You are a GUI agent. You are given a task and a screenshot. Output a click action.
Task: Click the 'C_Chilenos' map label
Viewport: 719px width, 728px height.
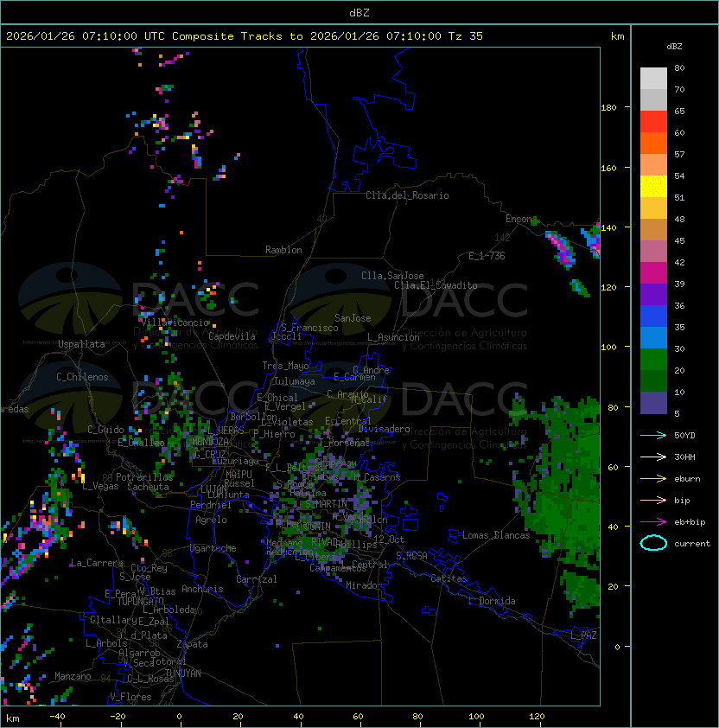tap(82, 377)
